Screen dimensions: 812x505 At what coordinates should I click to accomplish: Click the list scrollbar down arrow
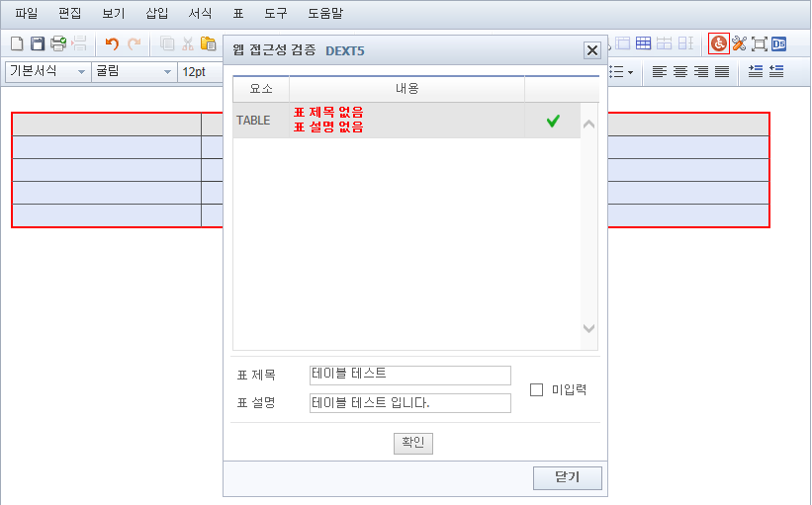click(588, 328)
